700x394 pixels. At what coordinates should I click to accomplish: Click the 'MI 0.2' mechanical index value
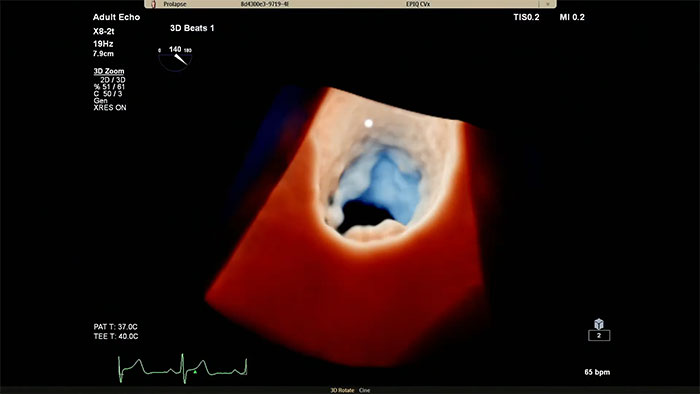coord(572,17)
